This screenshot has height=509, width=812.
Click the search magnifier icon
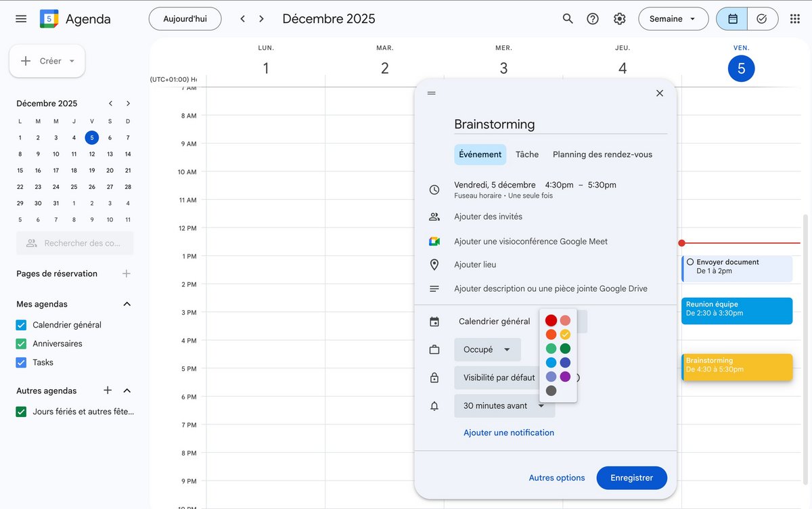[x=568, y=19]
